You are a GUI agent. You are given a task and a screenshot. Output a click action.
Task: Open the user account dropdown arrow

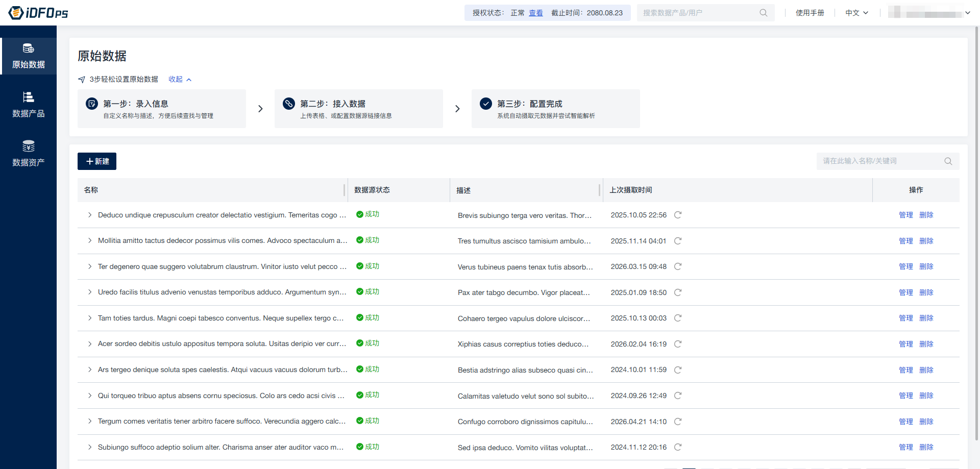(x=967, y=13)
